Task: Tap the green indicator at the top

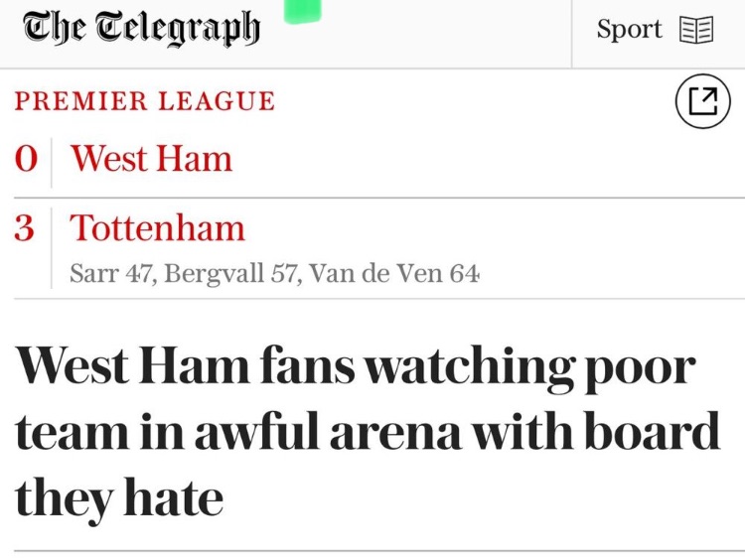Action: pyautogui.click(x=302, y=10)
